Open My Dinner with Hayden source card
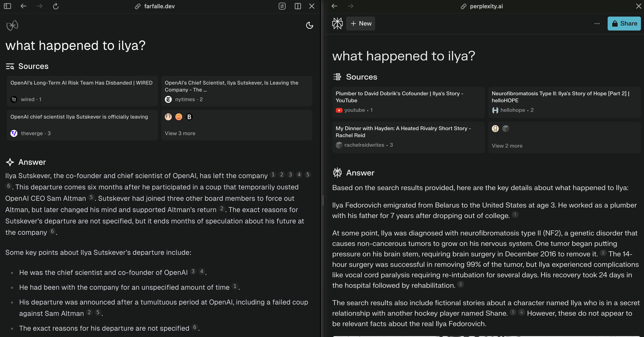 pos(408,137)
